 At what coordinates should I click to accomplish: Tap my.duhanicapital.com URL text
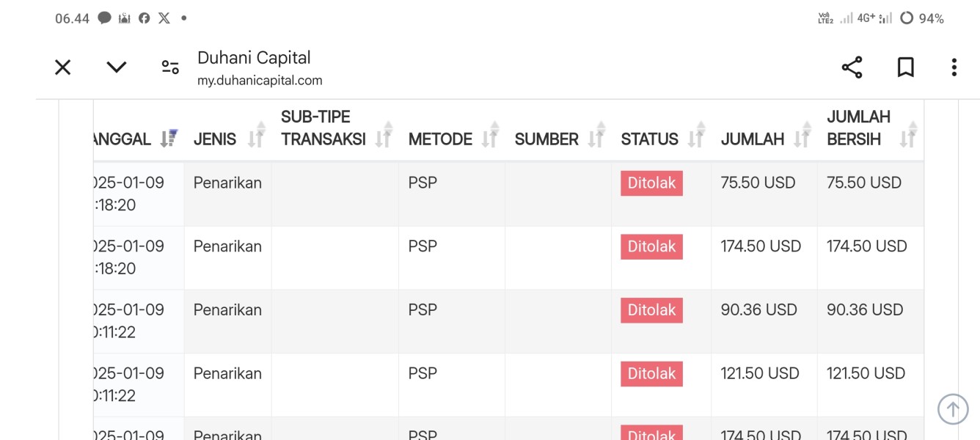260,81
